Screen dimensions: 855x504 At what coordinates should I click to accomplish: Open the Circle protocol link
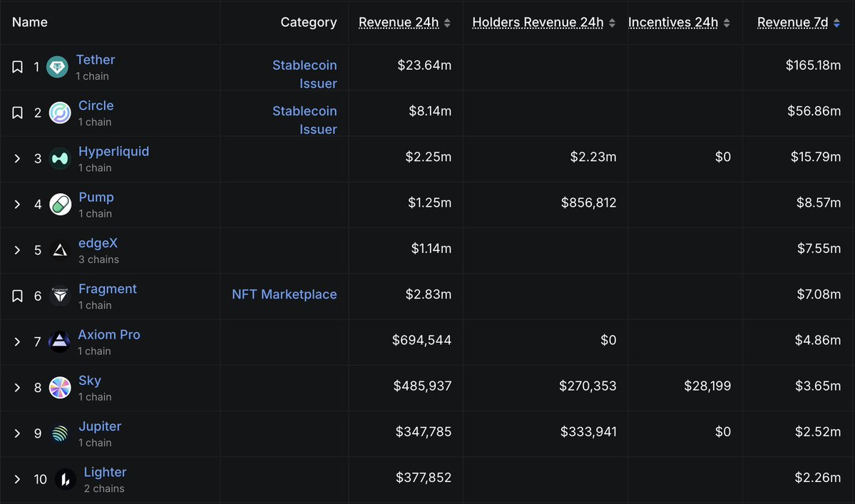[96, 106]
